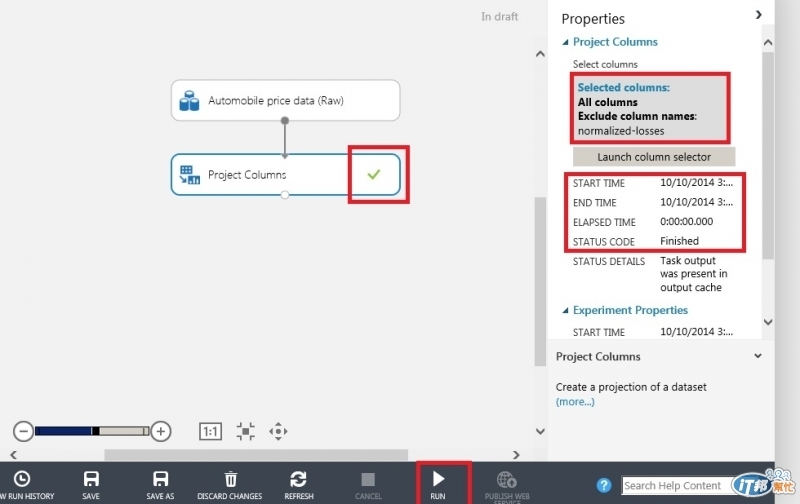This screenshot has width=800, height=504.
Task: Click the Selected columns summary box
Action: (x=651, y=108)
